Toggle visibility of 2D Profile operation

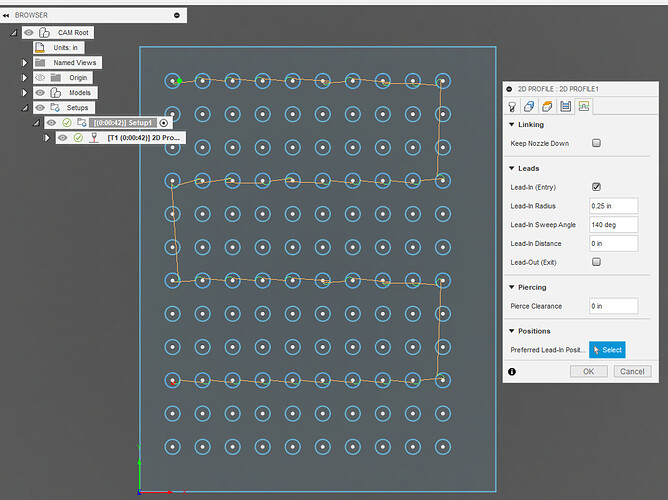click(63, 138)
